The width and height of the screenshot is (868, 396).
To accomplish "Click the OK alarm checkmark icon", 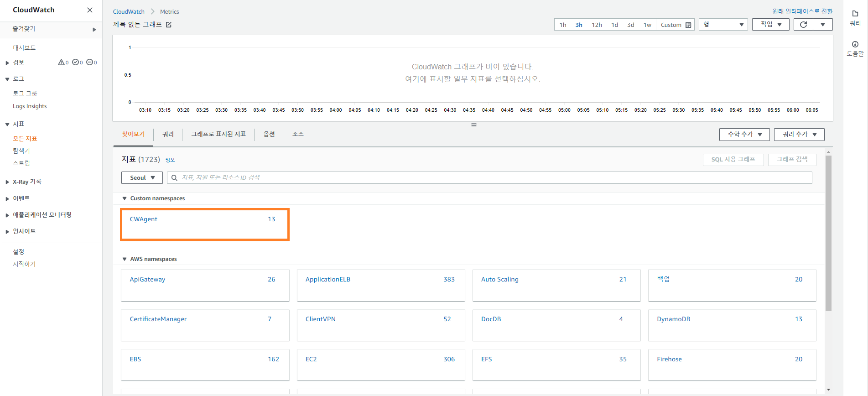I will point(75,63).
